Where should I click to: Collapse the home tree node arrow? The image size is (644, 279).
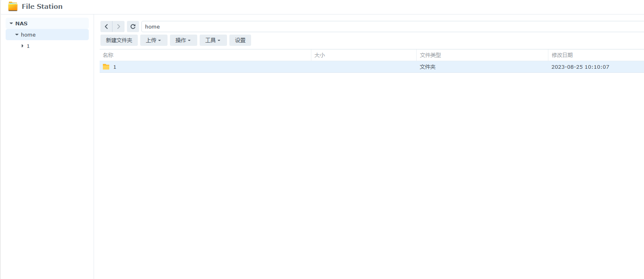(17, 35)
